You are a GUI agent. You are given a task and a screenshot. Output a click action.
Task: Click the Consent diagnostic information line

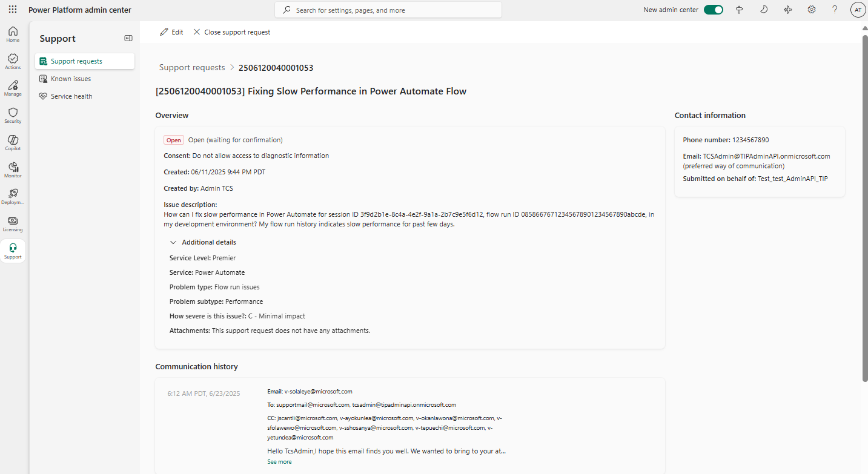tap(247, 156)
